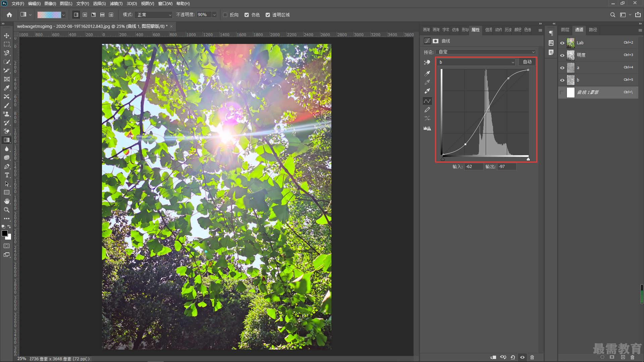The image size is (644, 362).
Task: Open Search with the magnifier icon
Action: pyautogui.click(x=612, y=15)
